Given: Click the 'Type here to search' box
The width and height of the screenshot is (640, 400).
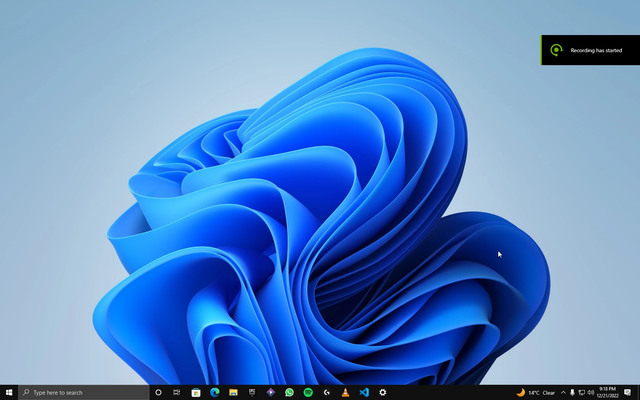Looking at the screenshot, I should tap(84, 392).
